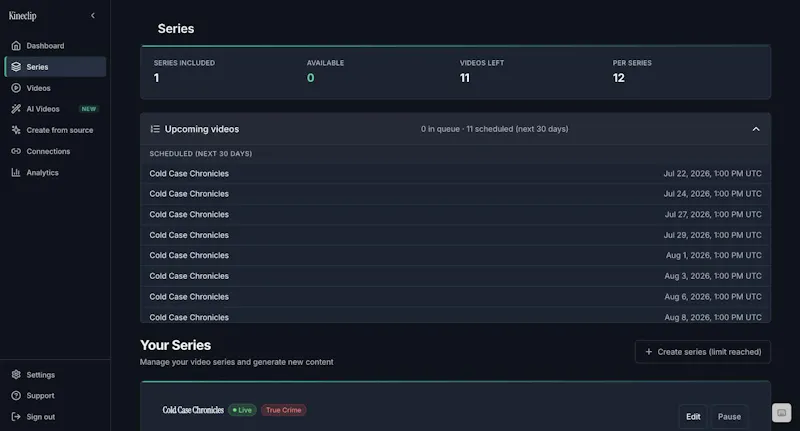Click the Sign out arrow icon
Viewport: 800px width, 431px height.
16,417
